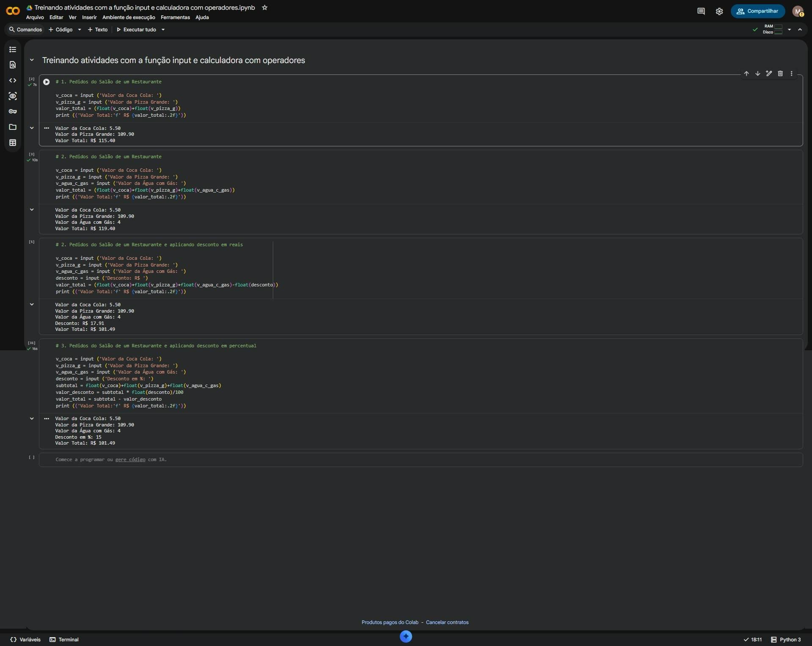Open the table of contents sidebar icon
The width and height of the screenshot is (812, 646).
click(13, 49)
